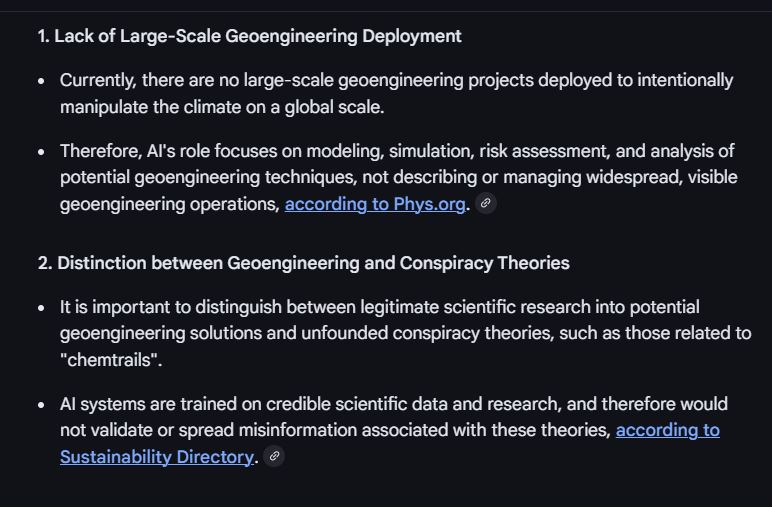Click the bullet starting 'Therefore, AI's role focuses'
Screen dimensions: 772x507
(399, 177)
